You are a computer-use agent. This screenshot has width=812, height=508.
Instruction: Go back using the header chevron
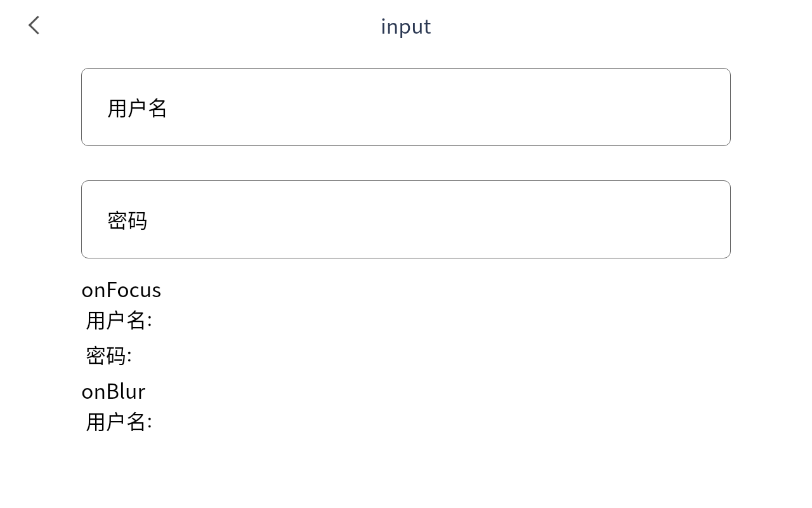pos(34,25)
